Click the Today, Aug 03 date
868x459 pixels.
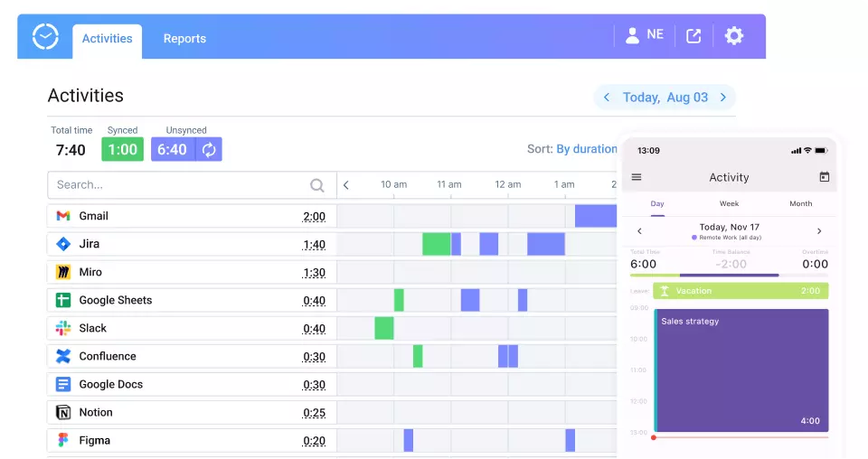coord(665,98)
